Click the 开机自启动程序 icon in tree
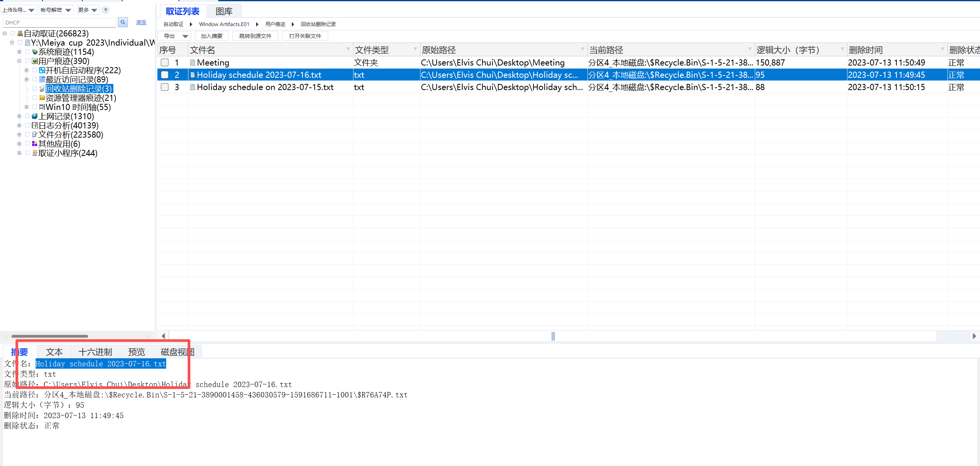 click(42, 70)
